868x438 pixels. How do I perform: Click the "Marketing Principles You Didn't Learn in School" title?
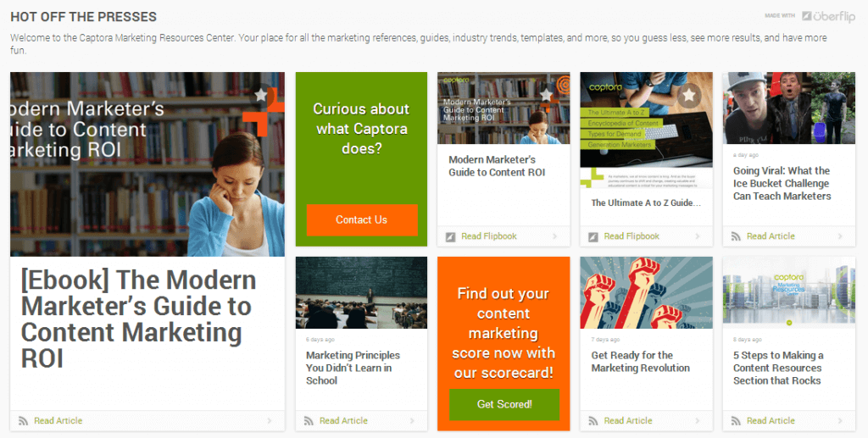coord(353,368)
